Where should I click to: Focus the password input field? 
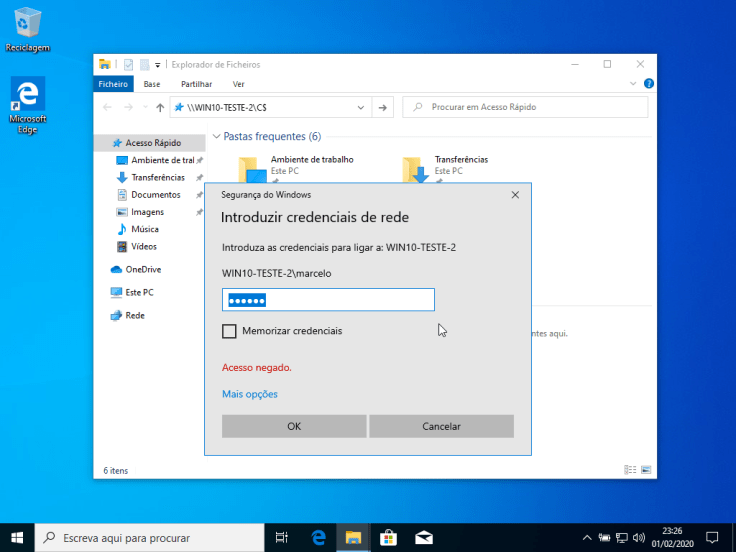(x=328, y=300)
